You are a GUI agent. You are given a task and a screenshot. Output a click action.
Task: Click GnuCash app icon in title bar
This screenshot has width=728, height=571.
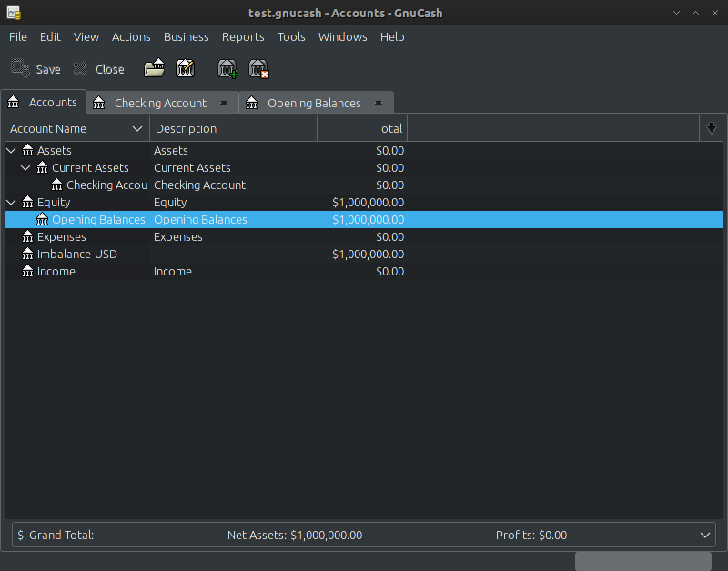[x=14, y=13]
